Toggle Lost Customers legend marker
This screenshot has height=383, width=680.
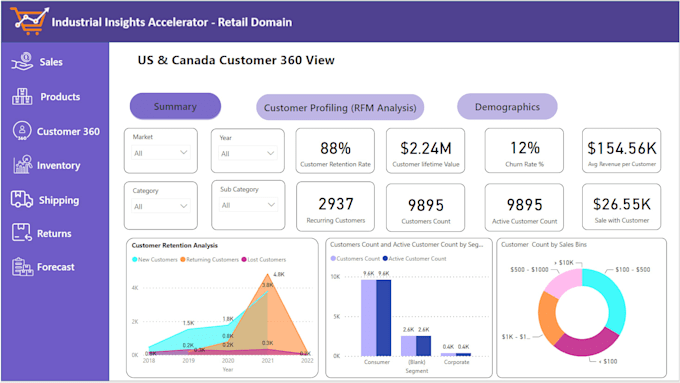(244, 259)
